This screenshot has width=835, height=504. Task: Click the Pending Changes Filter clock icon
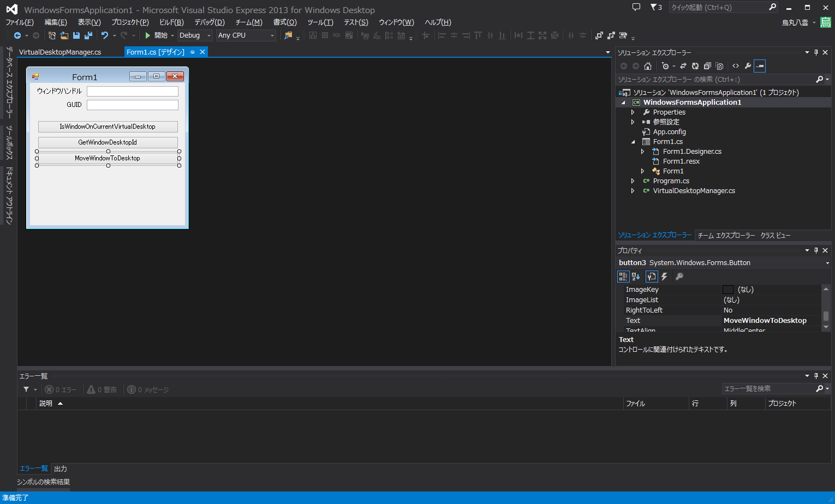(x=665, y=66)
